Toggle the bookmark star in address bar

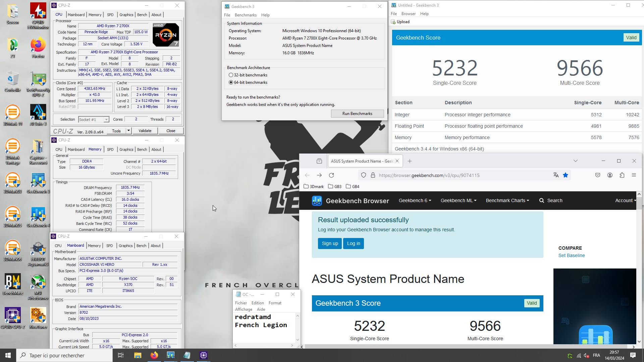coord(566,175)
